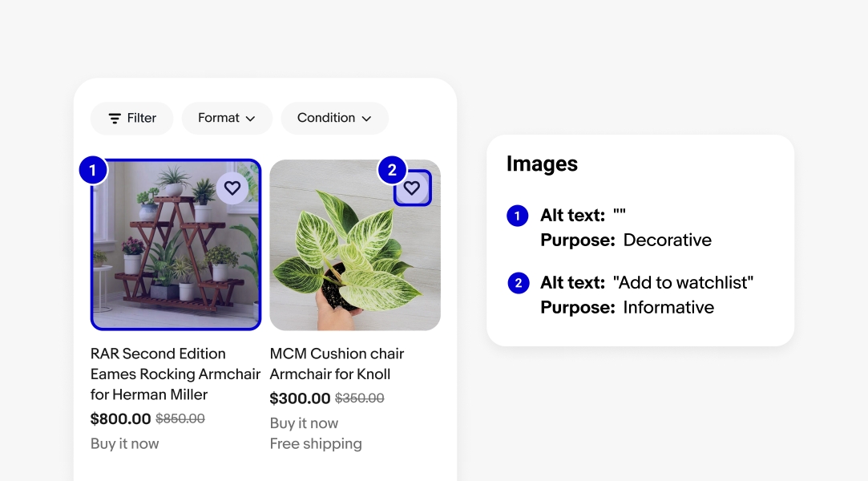Click the numbered badge 1 on the first image
This screenshot has width=868, height=481.
93,170
